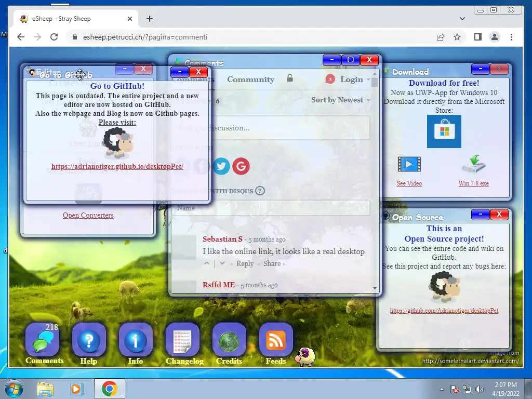
Task: Click the Microsoft Store icon in Download window
Action: [444, 131]
